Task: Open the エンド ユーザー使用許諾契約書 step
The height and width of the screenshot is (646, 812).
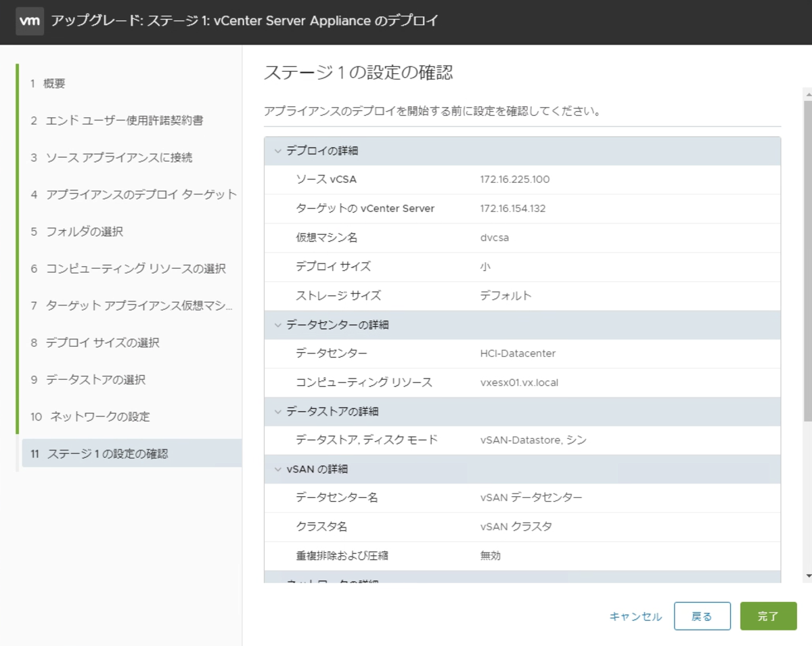Action: tap(101, 120)
